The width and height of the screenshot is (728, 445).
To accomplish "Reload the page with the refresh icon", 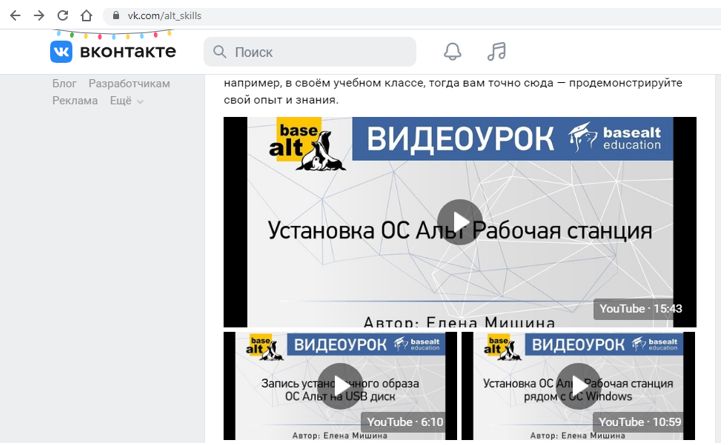I will tap(63, 15).
